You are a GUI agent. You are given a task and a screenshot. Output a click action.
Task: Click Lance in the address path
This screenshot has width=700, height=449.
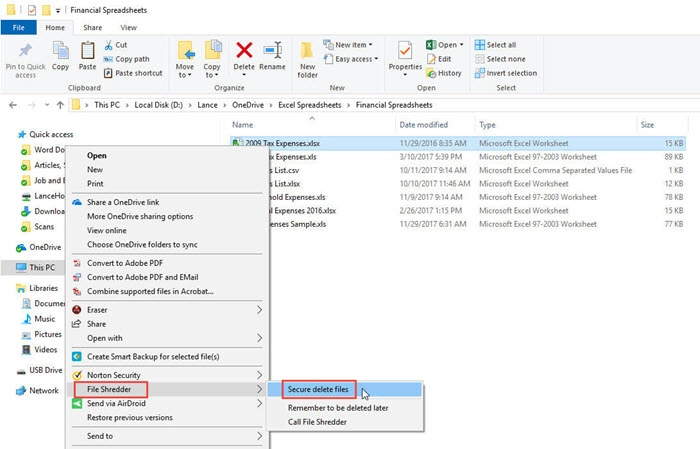coord(207,105)
